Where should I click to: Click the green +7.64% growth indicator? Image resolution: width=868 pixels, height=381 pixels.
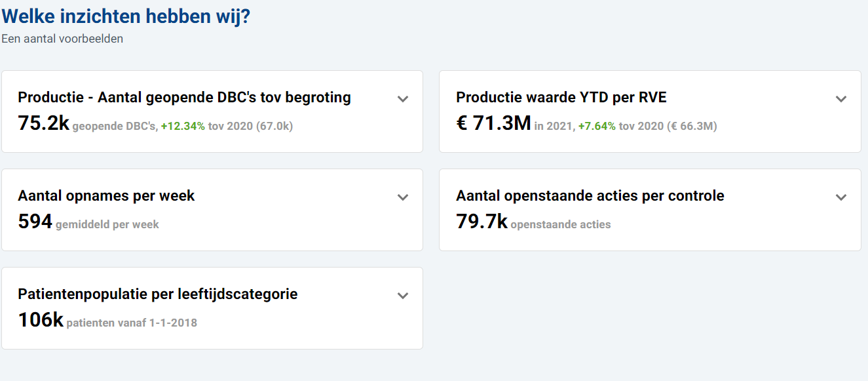pyautogui.click(x=597, y=126)
